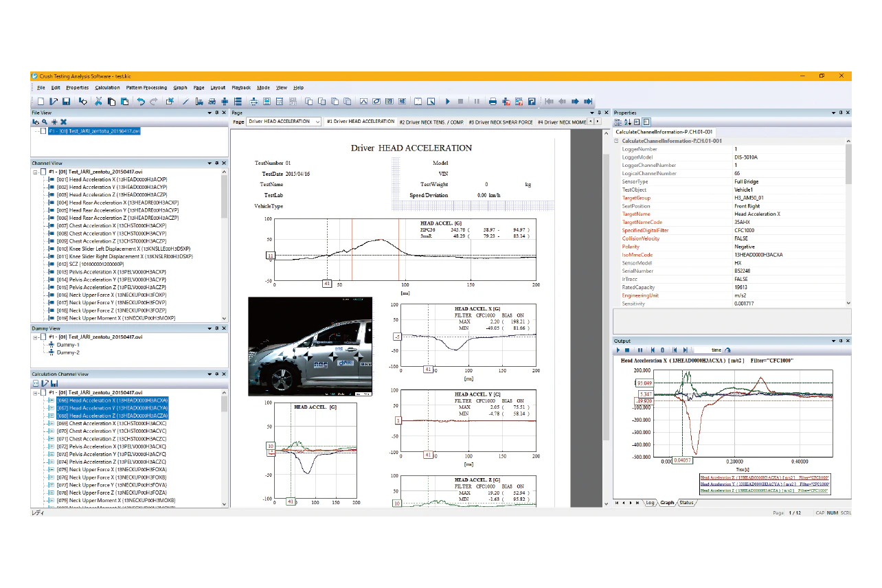This screenshot has width=882, height=588.
Task: Toggle checkbox of Test_JARI in Dummy View
Action: (x=43, y=337)
